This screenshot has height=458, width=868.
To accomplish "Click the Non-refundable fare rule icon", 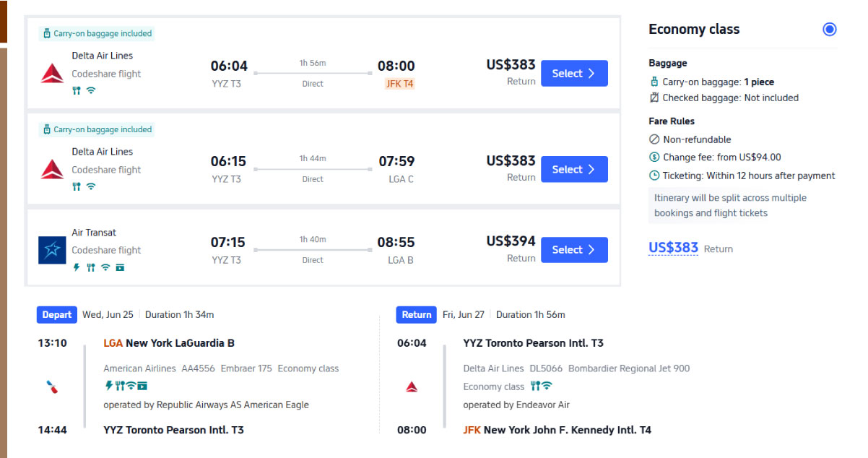I will coord(654,139).
